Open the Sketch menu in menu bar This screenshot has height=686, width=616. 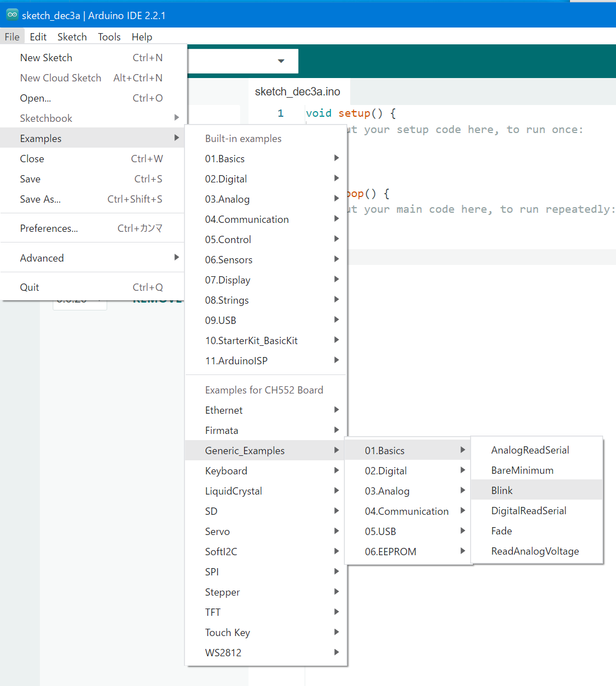(72, 36)
